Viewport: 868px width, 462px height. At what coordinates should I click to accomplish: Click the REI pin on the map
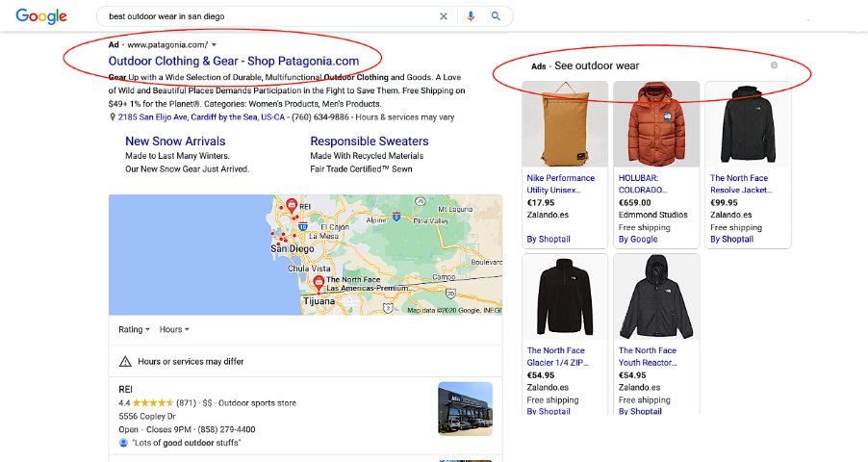292,206
